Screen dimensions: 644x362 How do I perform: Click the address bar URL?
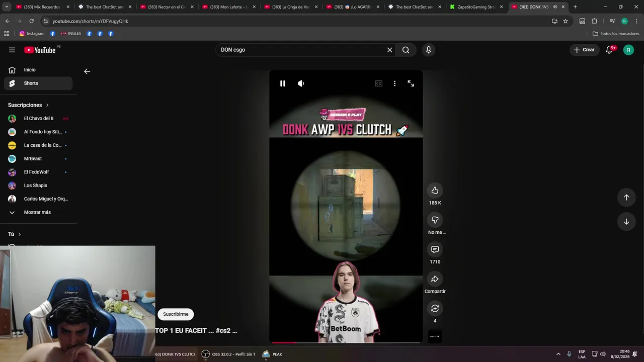[91, 21]
